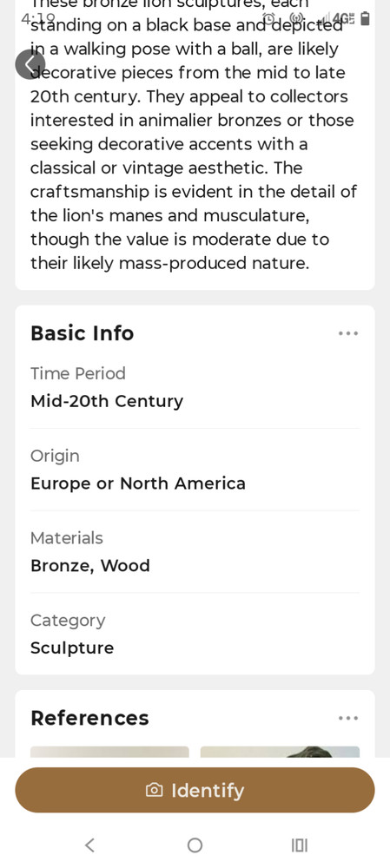Viewport: 390px width, 868px height.
Task: Tap the camera icon in Identify button
Action: pyautogui.click(x=154, y=790)
